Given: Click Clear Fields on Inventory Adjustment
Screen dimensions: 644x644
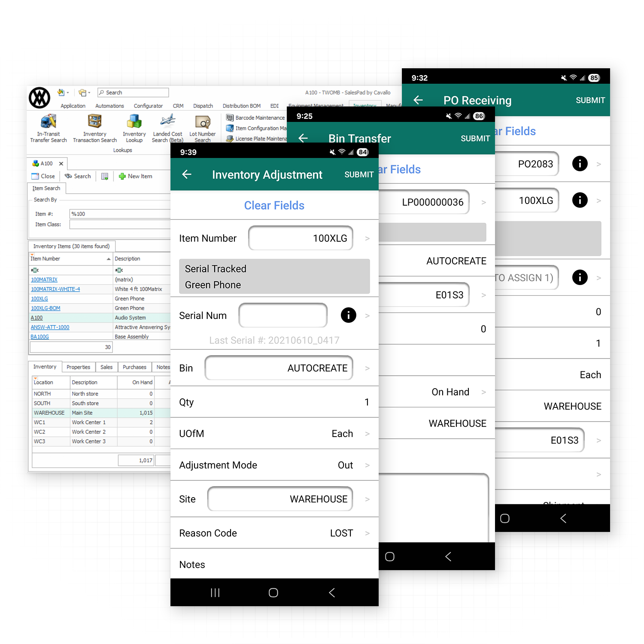Looking at the screenshot, I should click(274, 205).
